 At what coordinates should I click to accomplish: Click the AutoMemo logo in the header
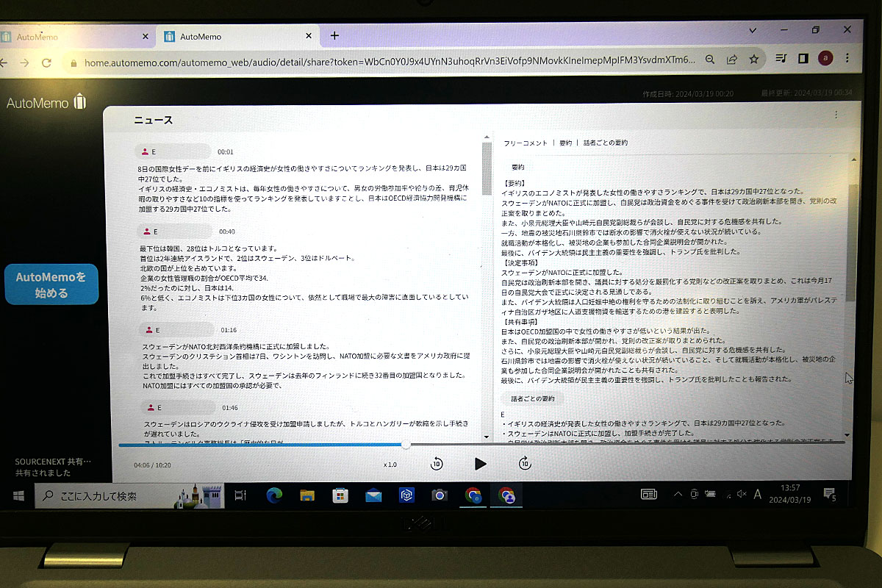pyautogui.click(x=46, y=102)
